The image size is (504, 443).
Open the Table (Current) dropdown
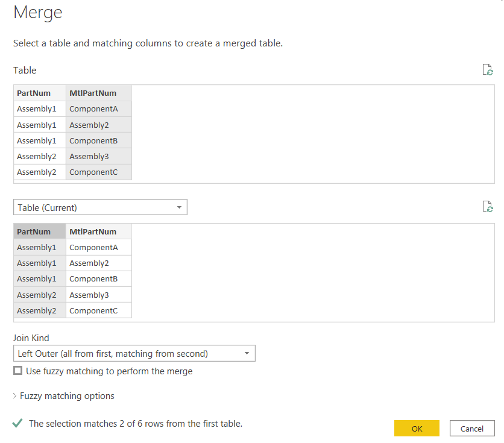(x=100, y=207)
